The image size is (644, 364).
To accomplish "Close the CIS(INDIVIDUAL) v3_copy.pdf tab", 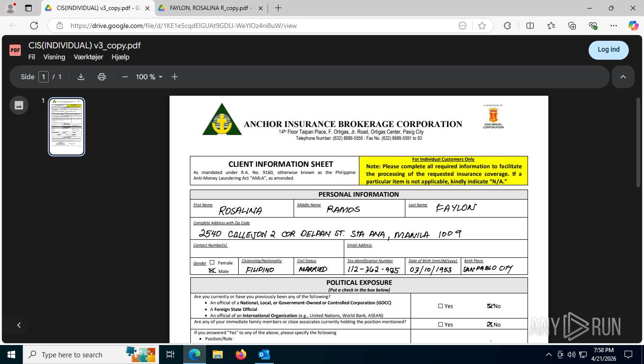I will pos(147,8).
